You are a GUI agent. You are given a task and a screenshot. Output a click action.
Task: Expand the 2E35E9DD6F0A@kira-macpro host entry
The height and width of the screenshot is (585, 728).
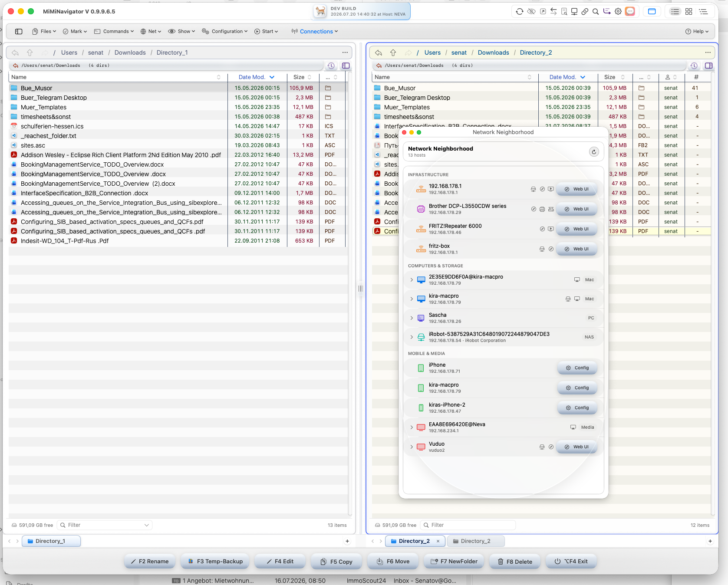click(412, 280)
